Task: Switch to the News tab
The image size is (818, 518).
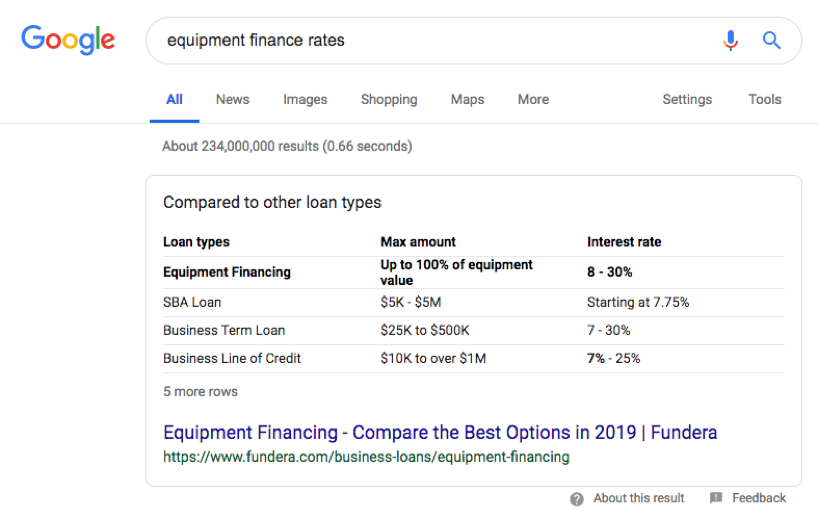Action: pos(232,99)
